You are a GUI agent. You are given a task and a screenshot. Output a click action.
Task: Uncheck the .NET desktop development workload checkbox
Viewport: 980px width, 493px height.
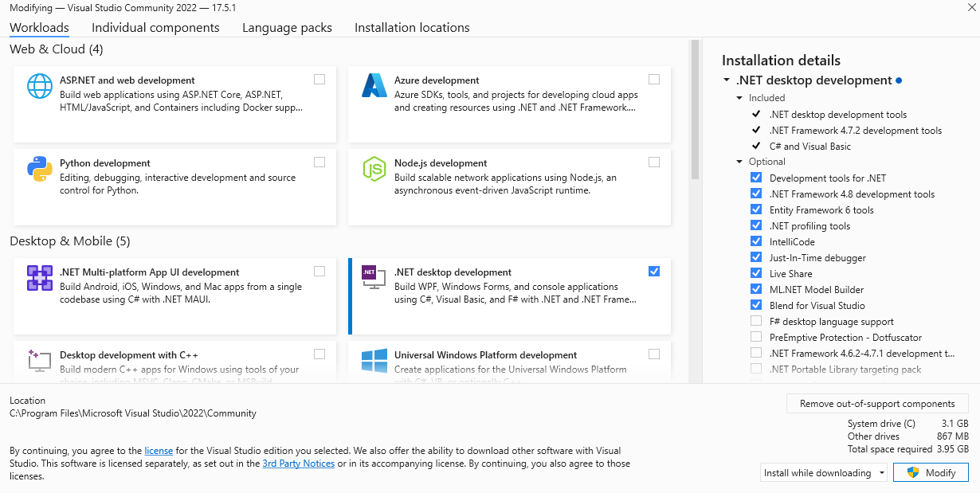pyautogui.click(x=654, y=272)
